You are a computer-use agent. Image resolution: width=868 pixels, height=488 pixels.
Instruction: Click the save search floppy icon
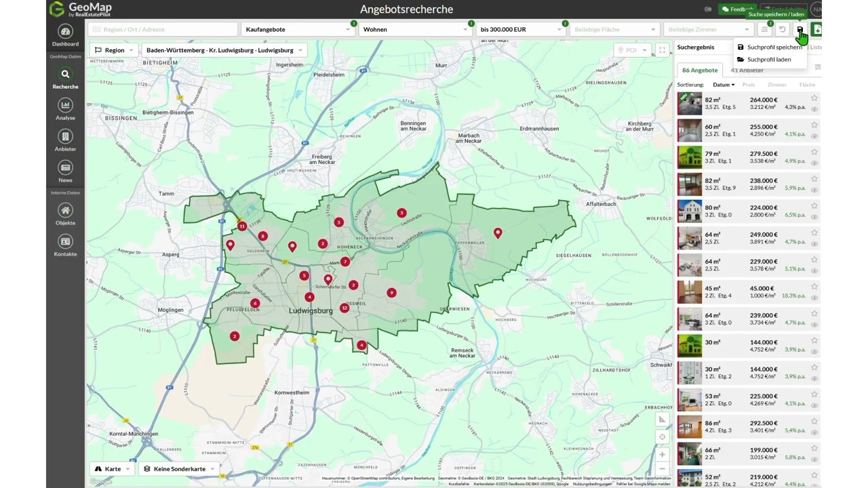pos(800,29)
